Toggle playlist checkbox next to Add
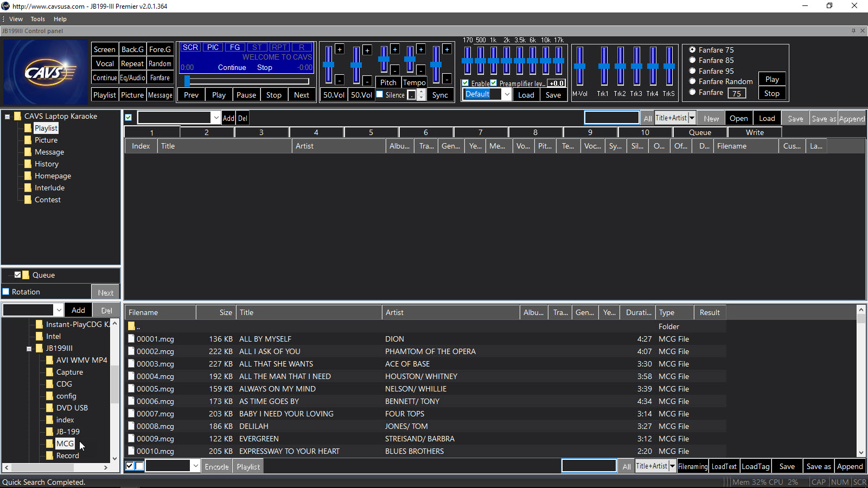The height and width of the screenshot is (488, 868). 129,118
